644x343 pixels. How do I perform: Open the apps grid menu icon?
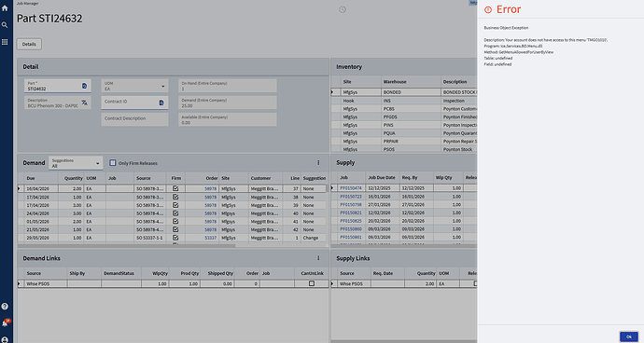coord(5,42)
